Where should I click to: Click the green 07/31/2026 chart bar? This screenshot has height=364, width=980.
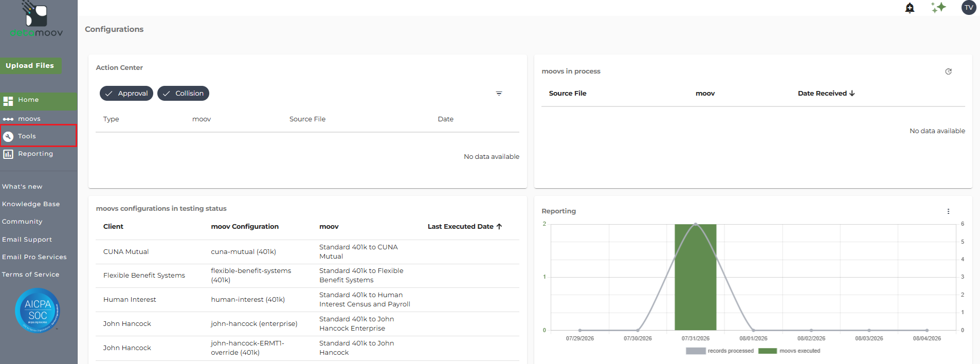695,277
